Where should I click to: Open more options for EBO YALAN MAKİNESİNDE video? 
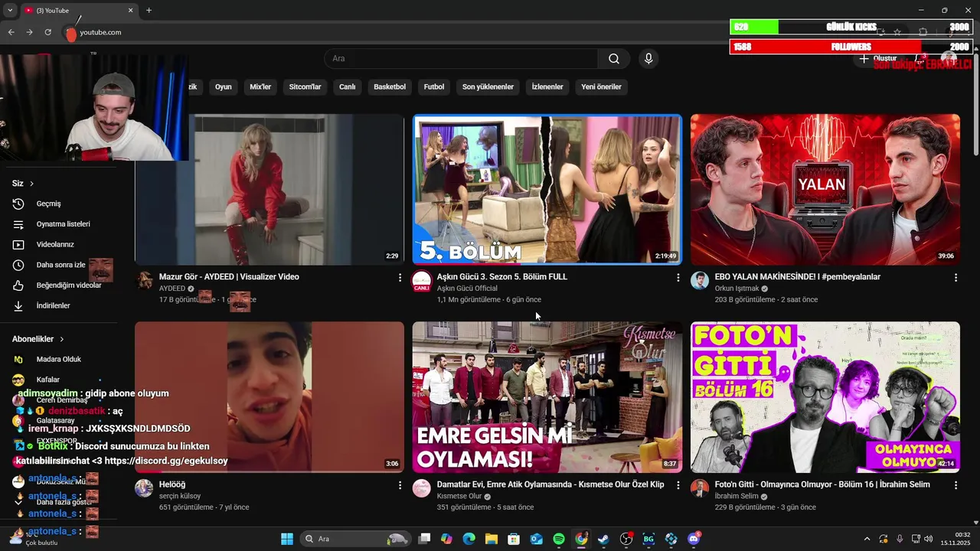point(955,278)
